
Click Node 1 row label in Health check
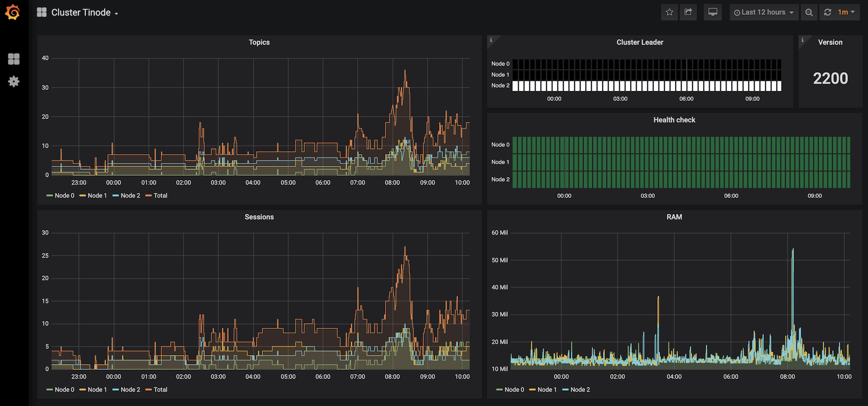(x=500, y=162)
